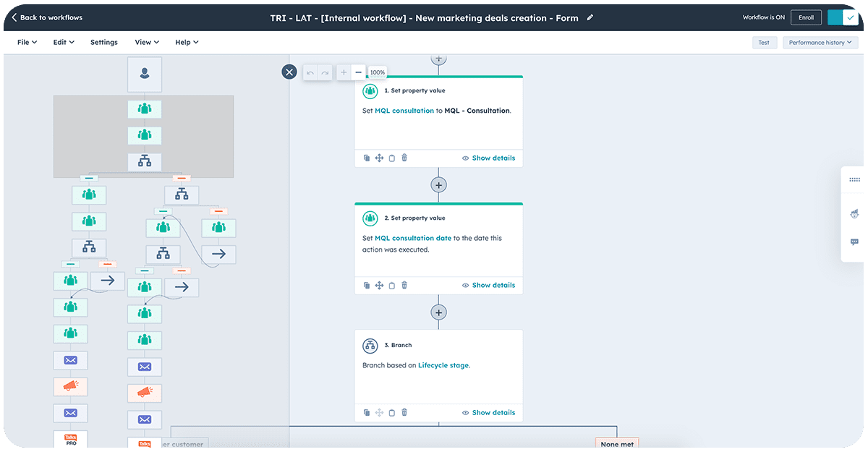Add action between step 2 and Branch

pos(438,312)
